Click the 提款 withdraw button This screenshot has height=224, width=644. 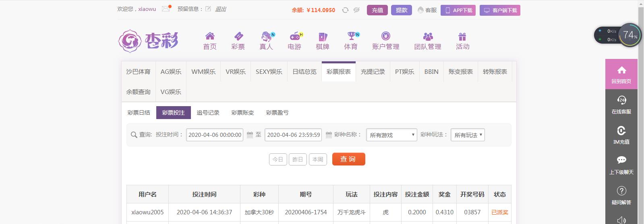click(x=402, y=10)
